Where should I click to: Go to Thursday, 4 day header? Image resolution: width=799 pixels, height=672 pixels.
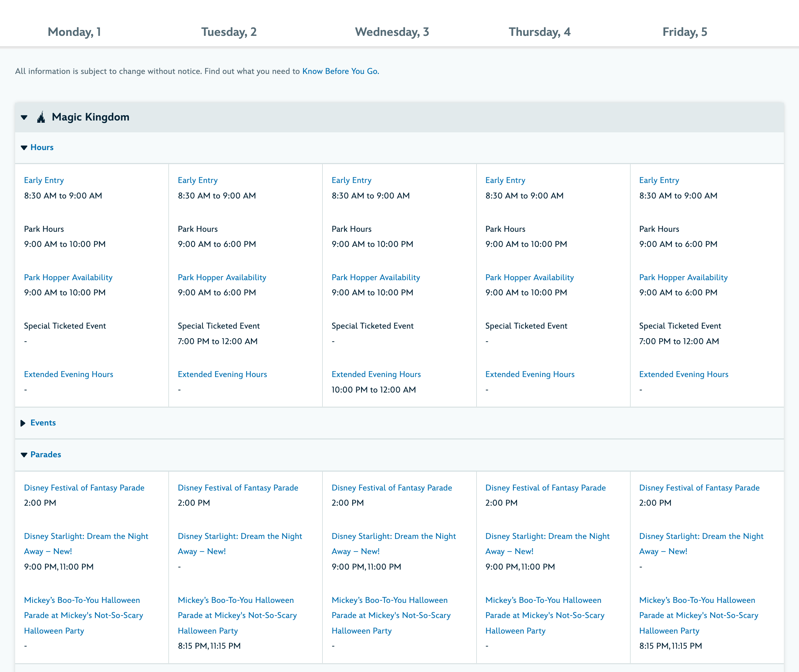(539, 32)
